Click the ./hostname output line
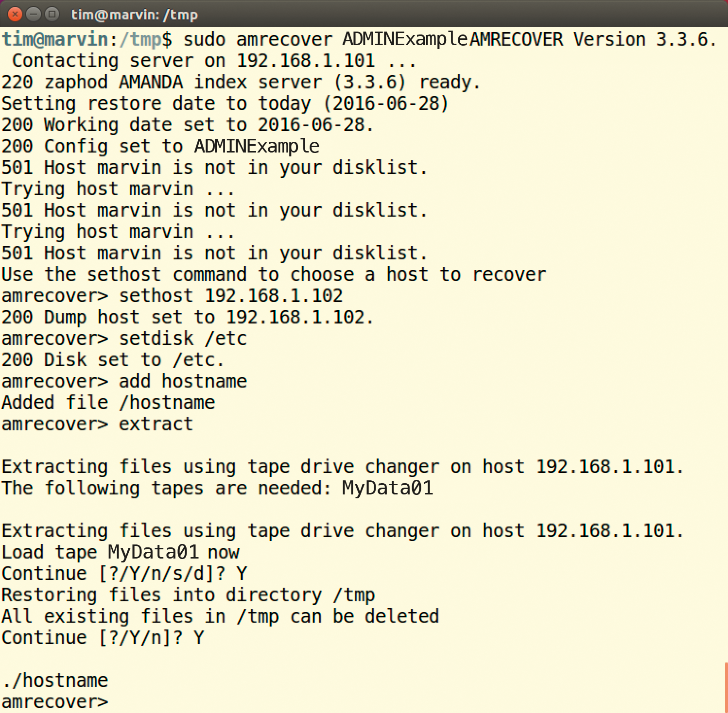The width and height of the screenshot is (728, 713). tap(54, 680)
